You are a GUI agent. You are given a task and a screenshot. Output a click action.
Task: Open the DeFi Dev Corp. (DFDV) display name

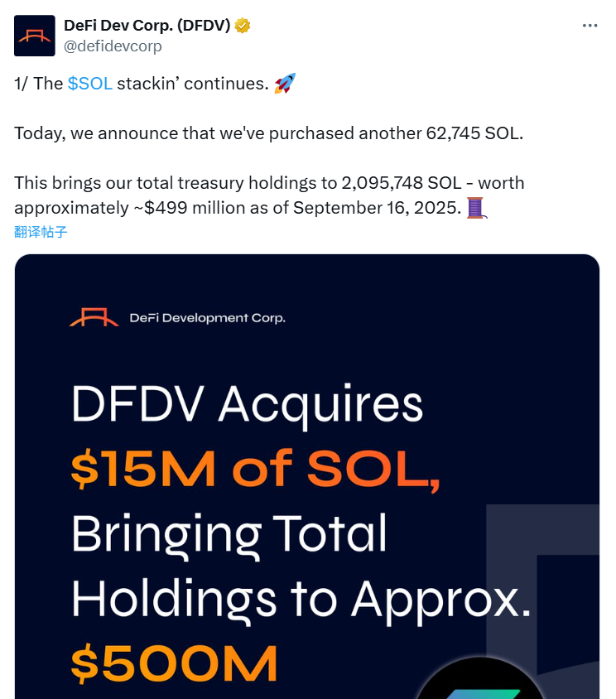[147, 26]
